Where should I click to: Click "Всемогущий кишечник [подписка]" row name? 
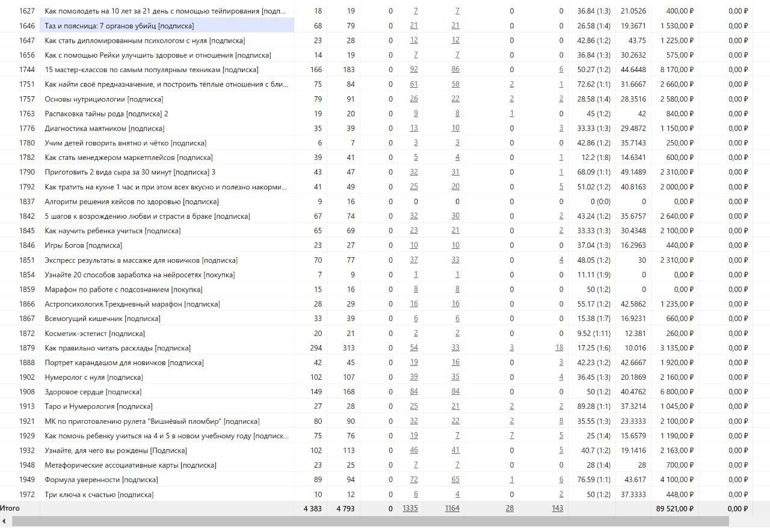(x=102, y=319)
